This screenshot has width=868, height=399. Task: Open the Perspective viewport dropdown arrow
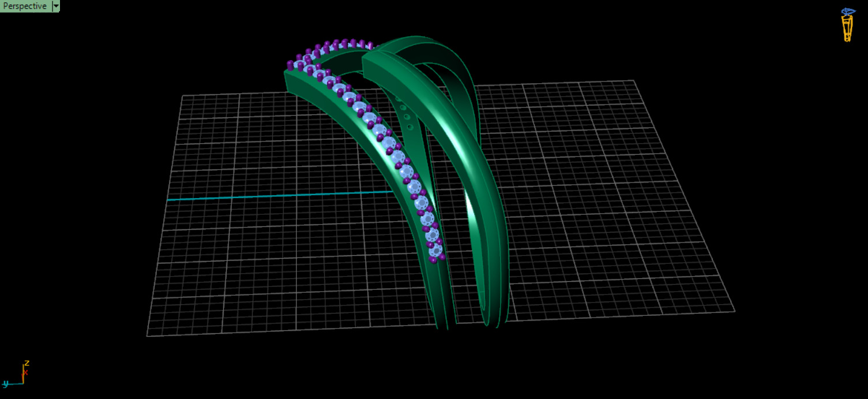[56, 6]
